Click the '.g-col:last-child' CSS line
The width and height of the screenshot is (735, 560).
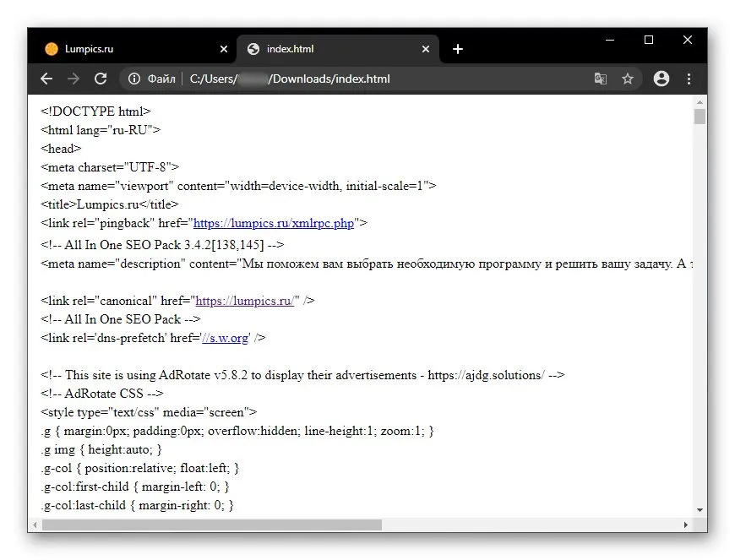[x=138, y=506]
